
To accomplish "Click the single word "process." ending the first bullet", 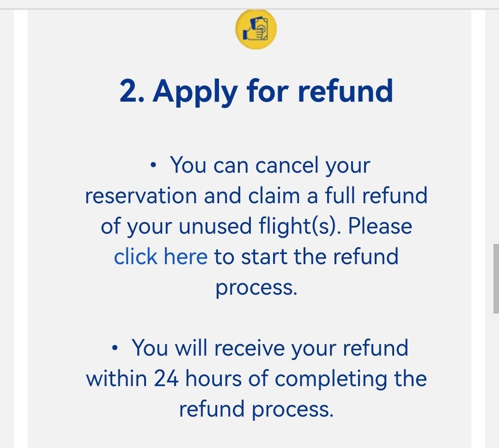I will 256,287.
